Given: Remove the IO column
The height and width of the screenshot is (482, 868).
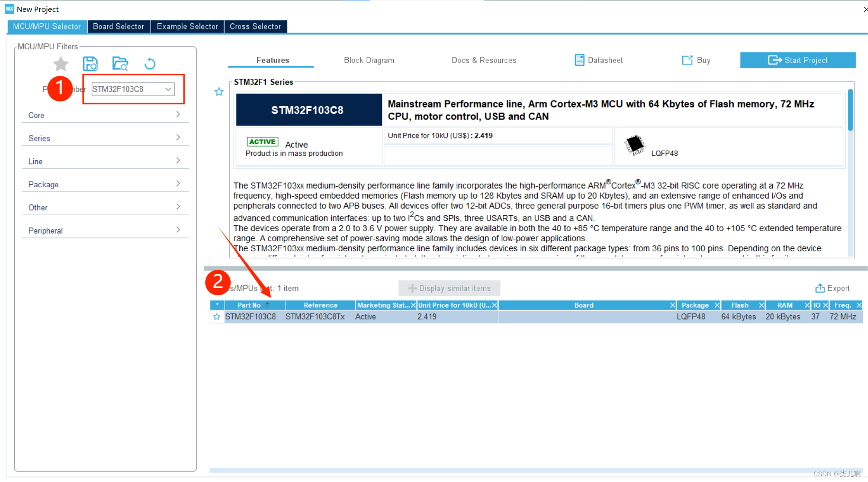Looking at the screenshot, I should click(825, 305).
